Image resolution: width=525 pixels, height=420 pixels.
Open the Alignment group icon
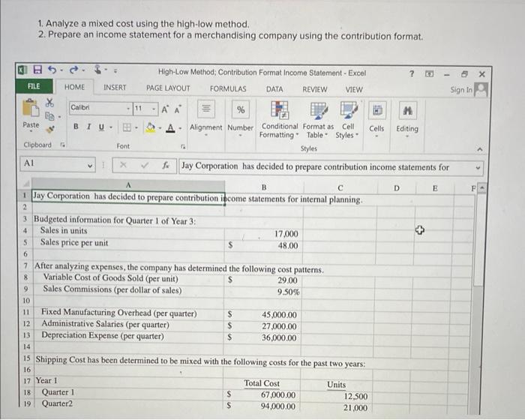point(206,109)
